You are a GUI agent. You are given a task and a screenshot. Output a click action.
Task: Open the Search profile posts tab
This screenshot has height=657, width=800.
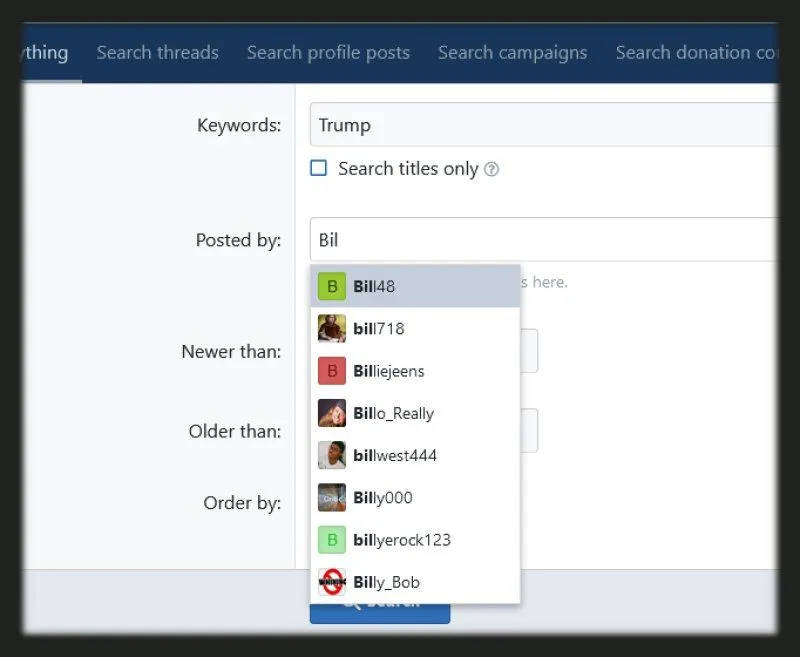coord(329,53)
